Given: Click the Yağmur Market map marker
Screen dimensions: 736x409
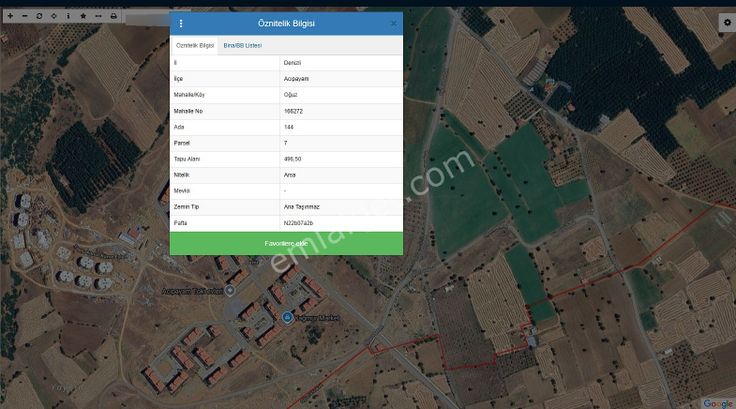Looking at the screenshot, I should coord(287,318).
